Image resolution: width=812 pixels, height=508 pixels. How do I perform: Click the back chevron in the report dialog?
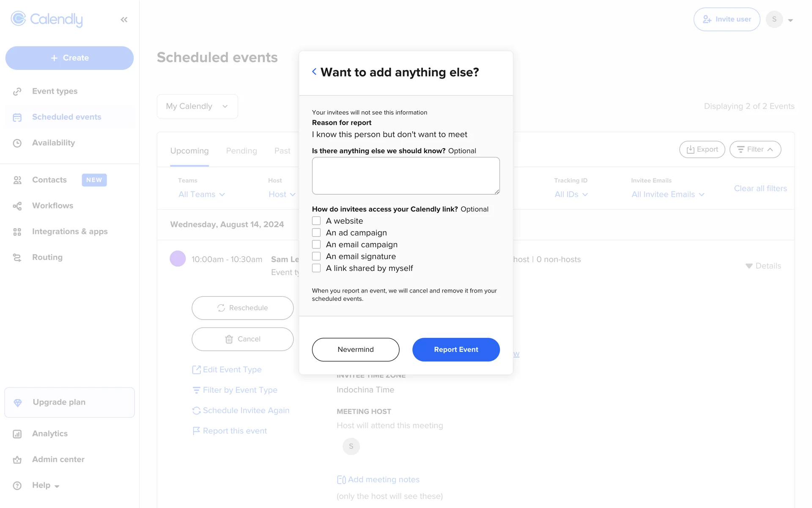click(314, 72)
